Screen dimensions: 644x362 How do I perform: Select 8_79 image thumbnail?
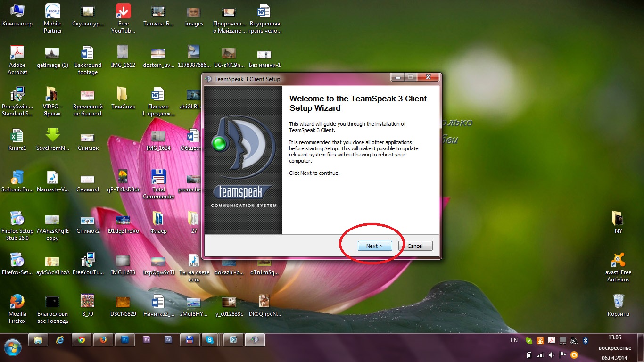(x=88, y=305)
